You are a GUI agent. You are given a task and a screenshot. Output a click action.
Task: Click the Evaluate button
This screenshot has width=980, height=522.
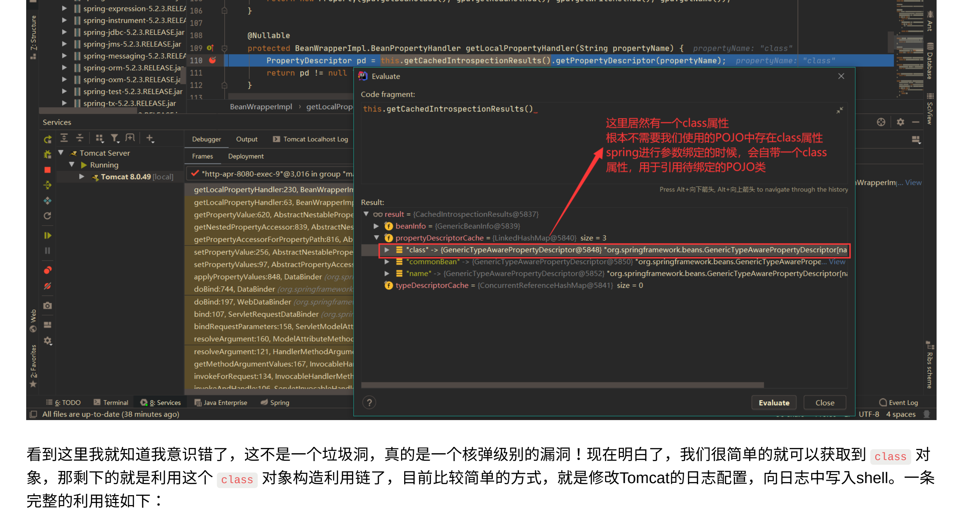pyautogui.click(x=774, y=403)
